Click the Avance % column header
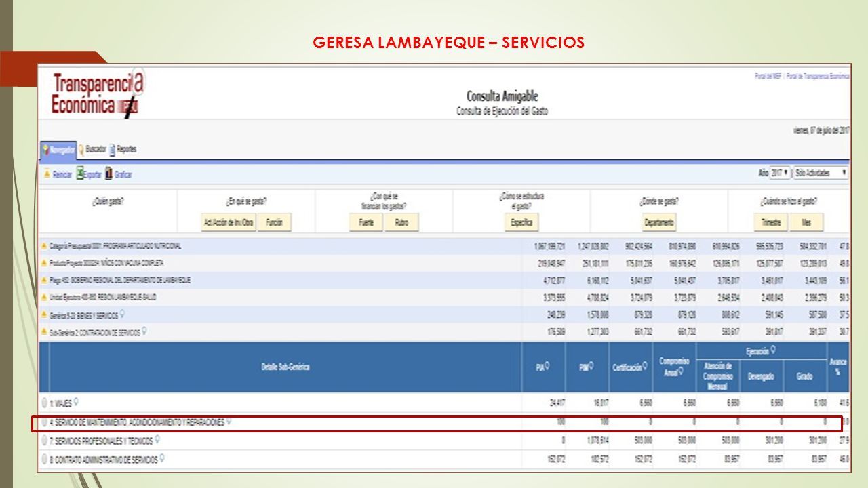The width and height of the screenshot is (868, 488). pos(838,367)
